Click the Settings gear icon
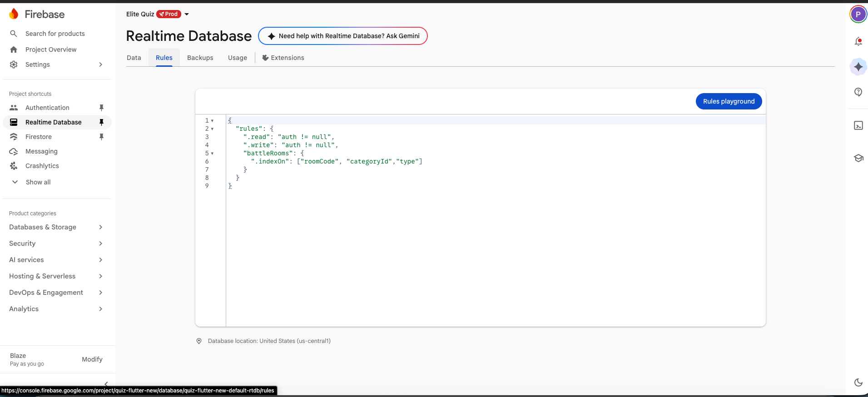The height and width of the screenshot is (397, 868). (x=14, y=65)
